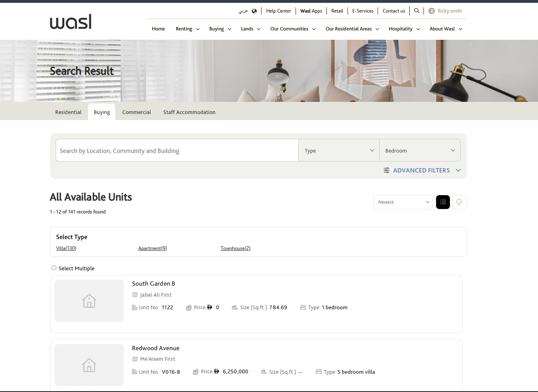Image resolution: width=538 pixels, height=392 pixels.
Task: Click the advanced filters sliders icon
Action: 387,170
